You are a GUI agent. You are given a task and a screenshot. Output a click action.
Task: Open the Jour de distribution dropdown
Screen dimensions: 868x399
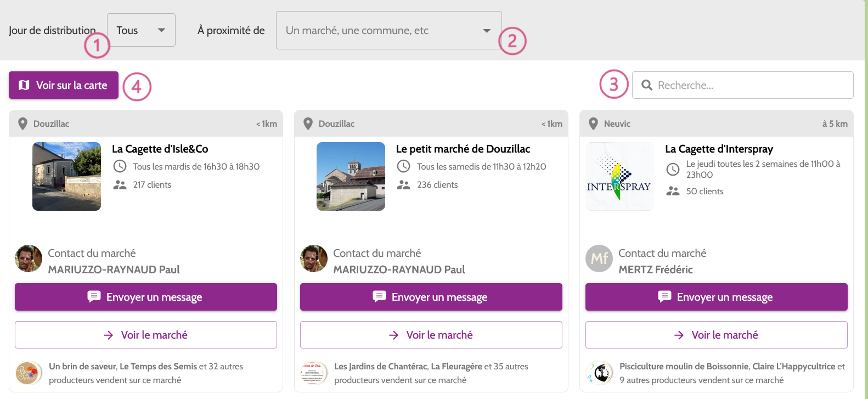[x=141, y=30]
